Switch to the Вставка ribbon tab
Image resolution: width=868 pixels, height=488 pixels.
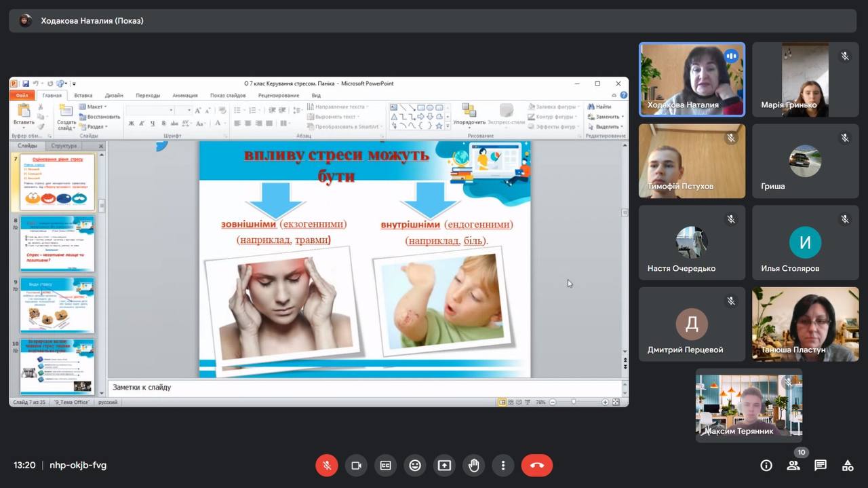(83, 96)
